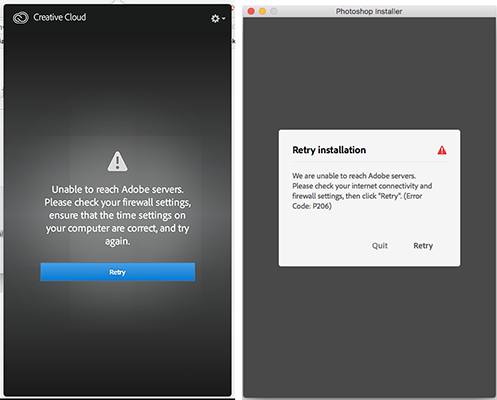This screenshot has width=497, height=400.
Task: Minimize Photoshop Installer with yellow button
Action: click(262, 11)
